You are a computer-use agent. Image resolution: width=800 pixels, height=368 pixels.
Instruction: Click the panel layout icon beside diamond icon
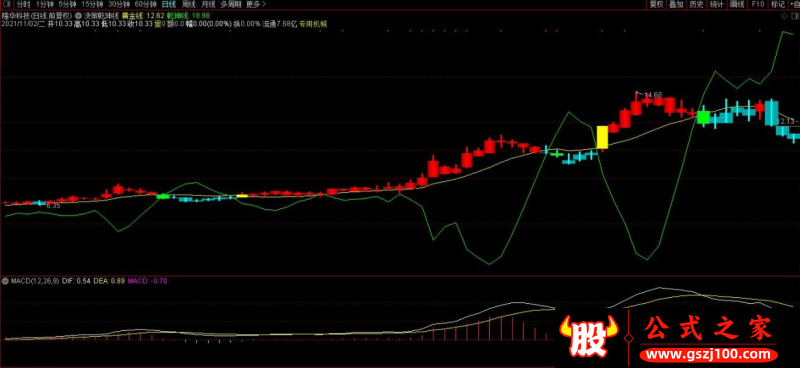pyautogui.click(x=794, y=16)
